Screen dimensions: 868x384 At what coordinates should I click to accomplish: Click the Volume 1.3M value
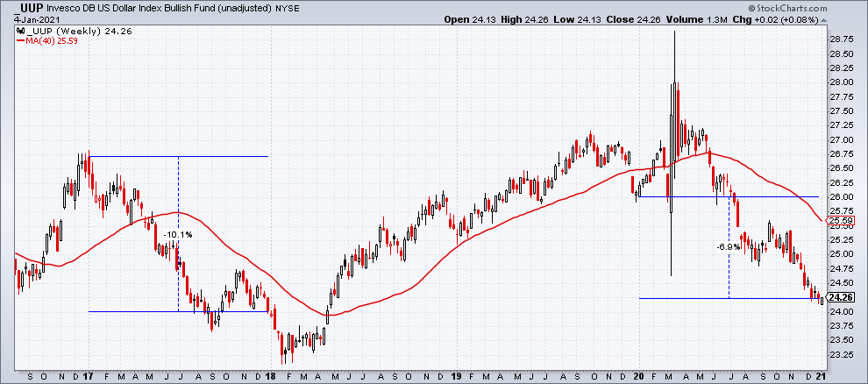[695, 19]
